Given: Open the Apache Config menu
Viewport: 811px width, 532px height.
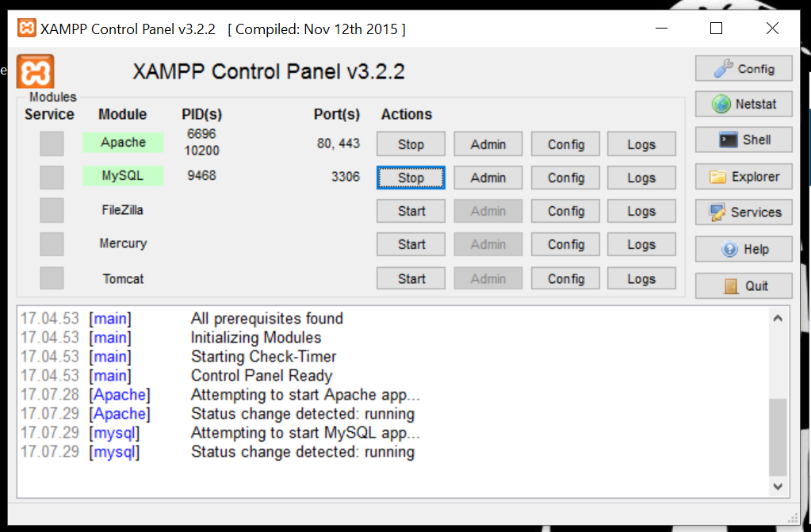Looking at the screenshot, I should (x=565, y=144).
